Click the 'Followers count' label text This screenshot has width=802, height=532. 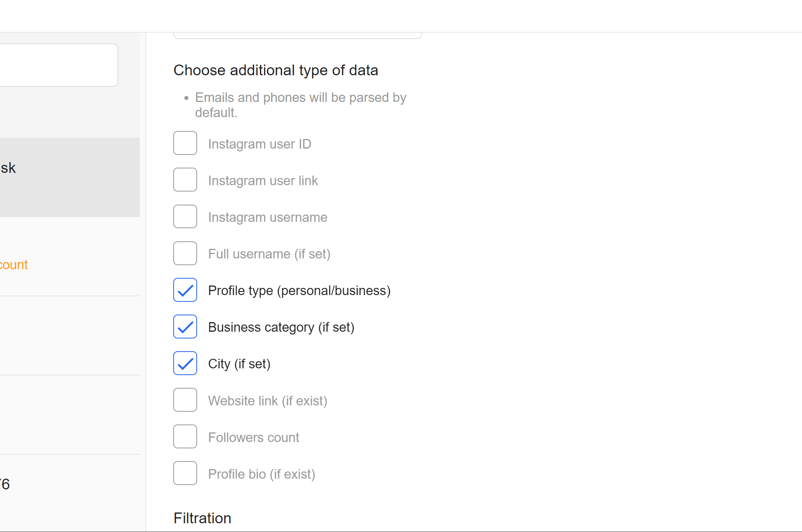254,437
